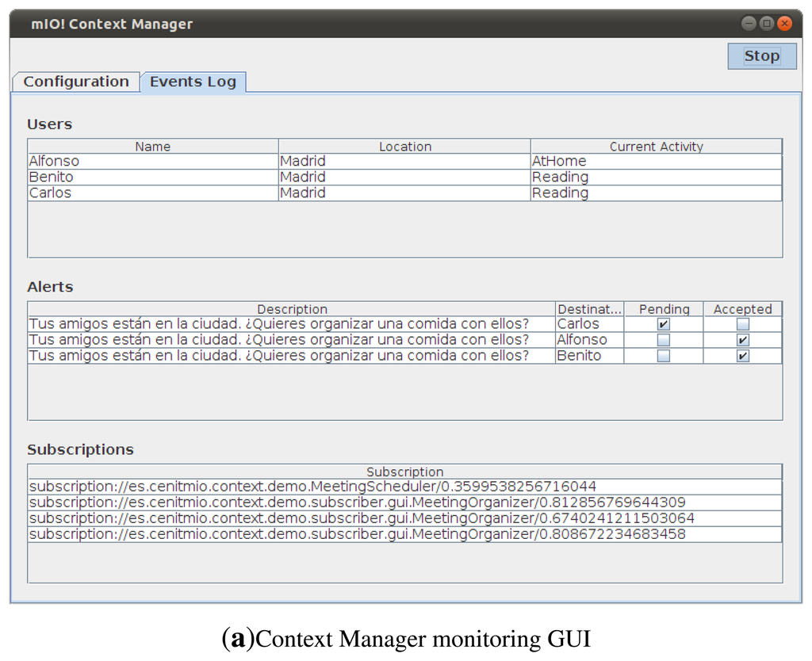Toggle Pending checkbox for Benito alert
This screenshot has height=661, width=812.
[x=664, y=356]
